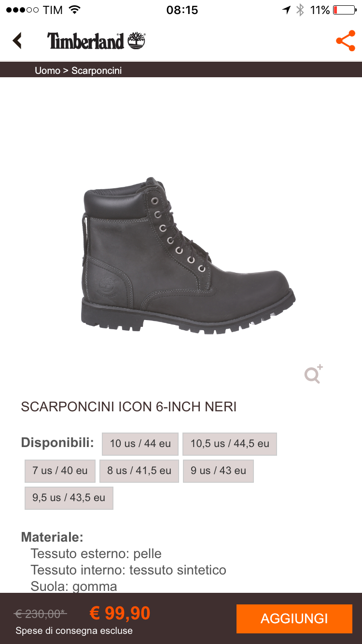
Task: Tap the € 99,90 sale price
Action: point(120,613)
